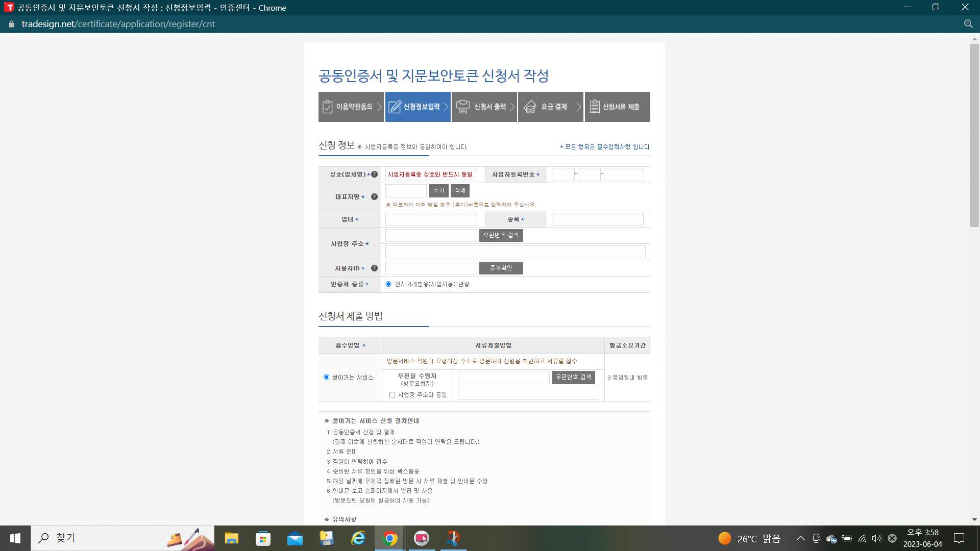Click 우편번호 검색 button for 사업장 주소

[x=501, y=235]
